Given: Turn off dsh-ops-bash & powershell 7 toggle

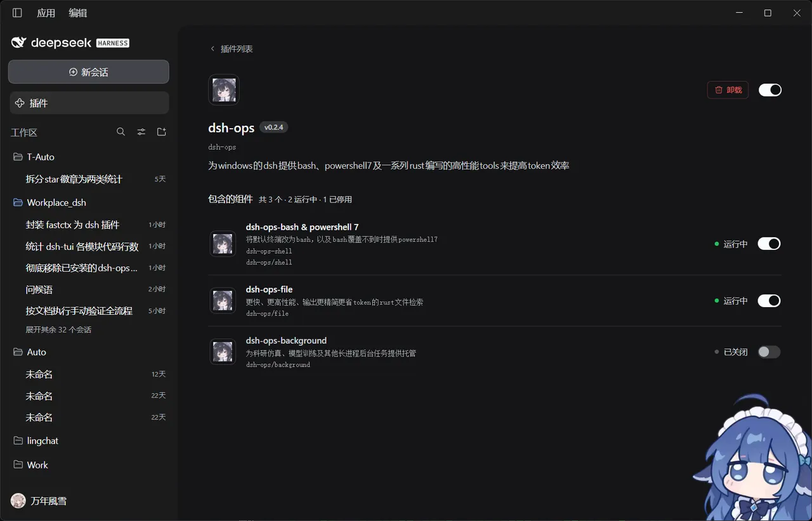Looking at the screenshot, I should (769, 244).
